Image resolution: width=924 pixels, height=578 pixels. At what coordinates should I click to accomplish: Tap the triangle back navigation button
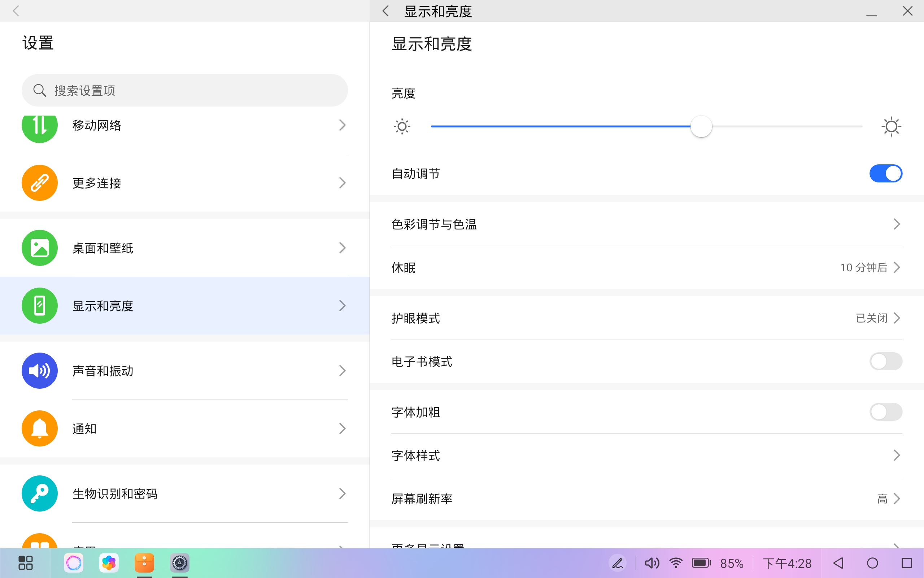click(x=838, y=563)
